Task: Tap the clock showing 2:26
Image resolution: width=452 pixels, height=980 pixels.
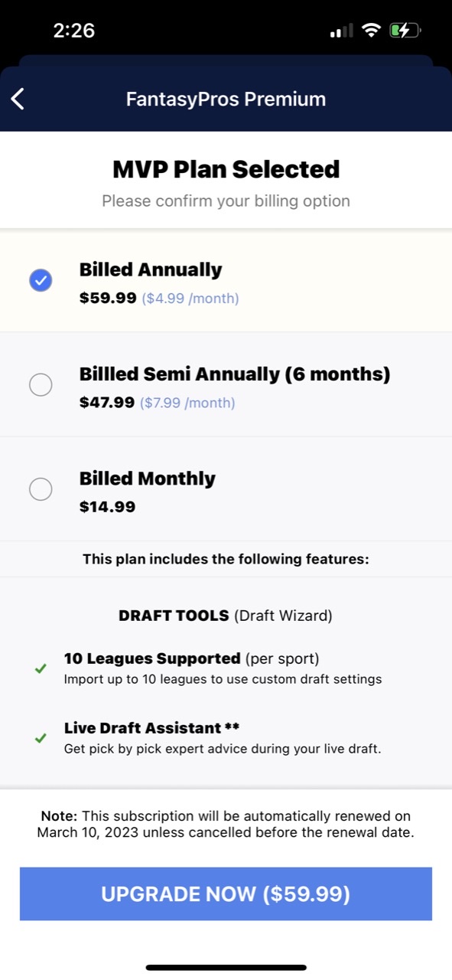Action: pyautogui.click(x=74, y=31)
